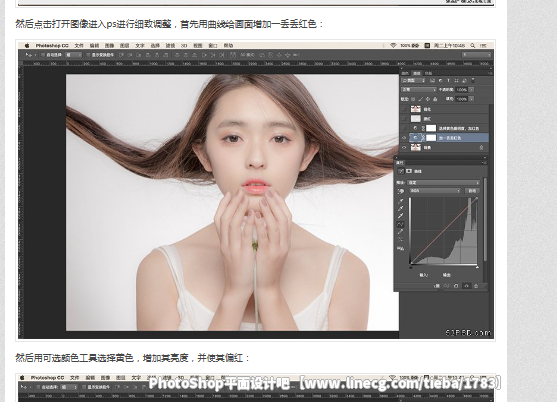This screenshot has width=557, height=402.
Task: Open the Layers panel flyout menu
Action: click(491, 73)
